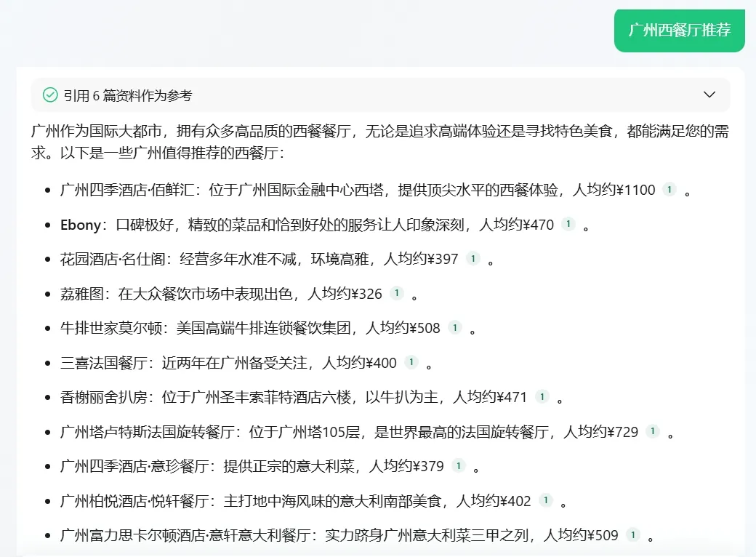Click citation badge after 香榭丽舍扒房 ¥471
This screenshot has width=756, height=557.
[542, 397]
